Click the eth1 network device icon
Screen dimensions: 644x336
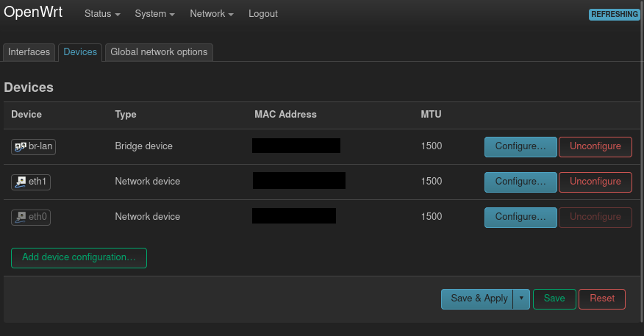click(x=21, y=182)
